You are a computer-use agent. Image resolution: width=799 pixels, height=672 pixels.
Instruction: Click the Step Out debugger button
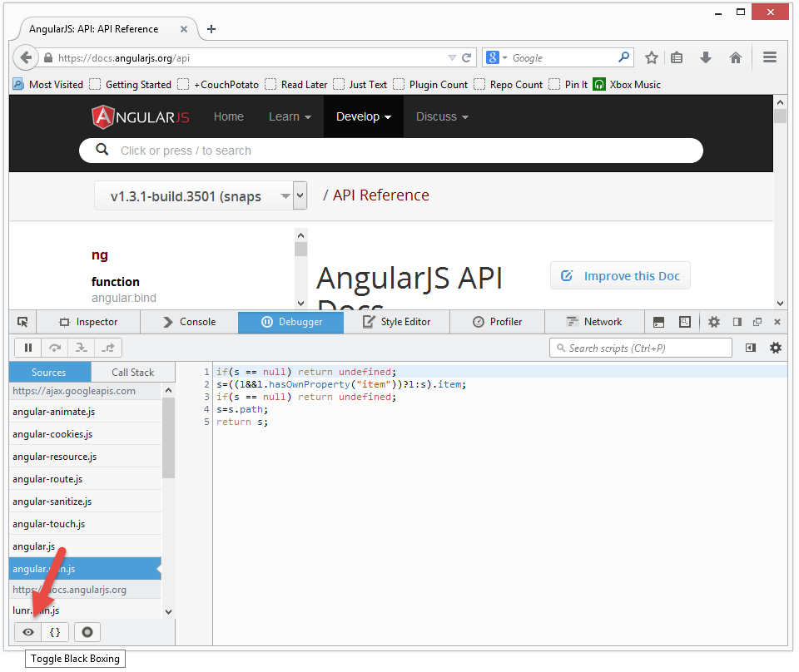[x=108, y=348]
